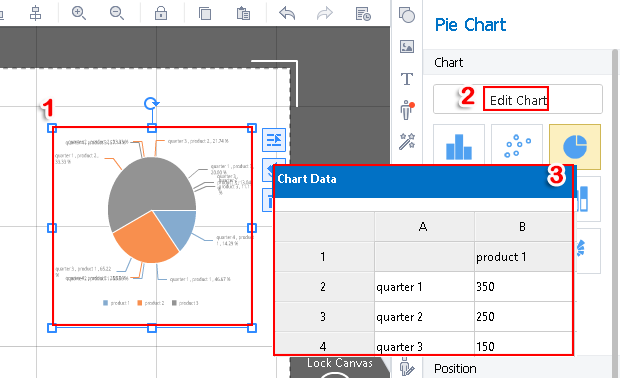Image resolution: width=620 pixels, height=378 pixels.
Task: Click the zoom out magnifier icon
Action: (117, 13)
